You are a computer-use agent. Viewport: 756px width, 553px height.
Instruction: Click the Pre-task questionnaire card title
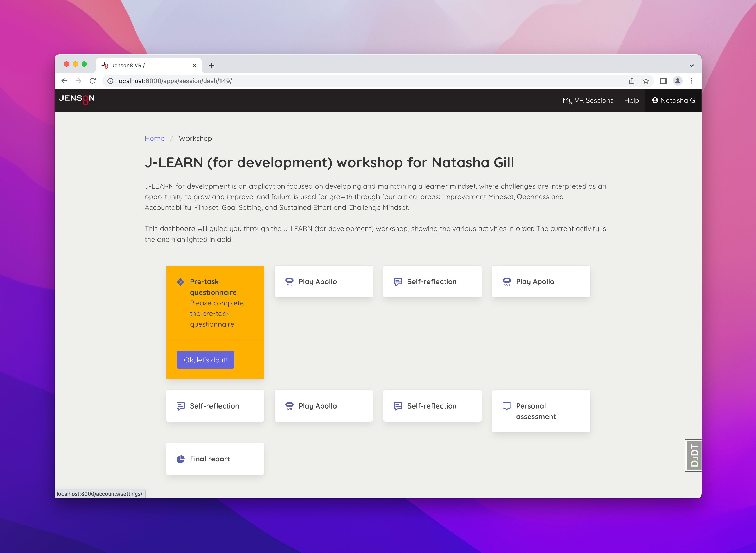coord(213,287)
